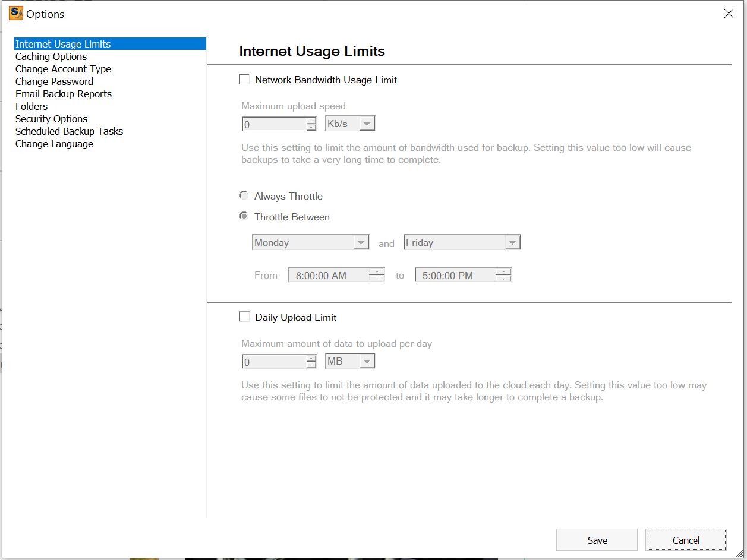This screenshot has height=560, width=747.
Task: Open Scheduled Backup Tasks section
Action: tap(69, 131)
